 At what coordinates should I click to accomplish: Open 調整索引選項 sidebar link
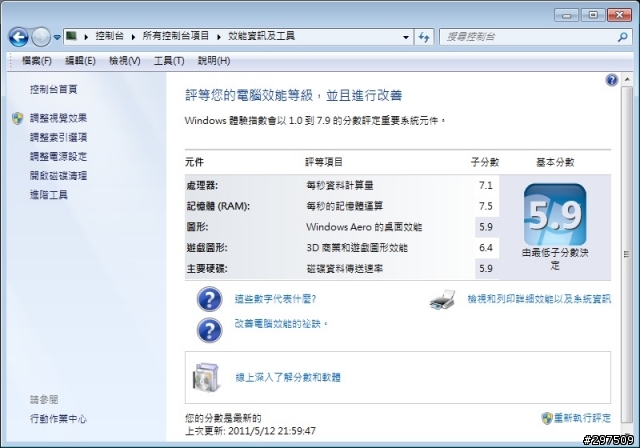click(58, 138)
